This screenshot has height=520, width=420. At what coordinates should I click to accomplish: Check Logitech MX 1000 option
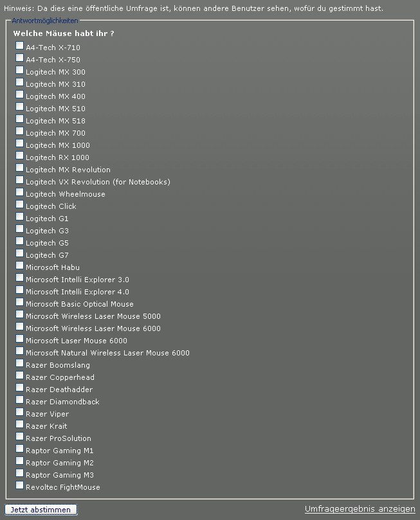(19, 143)
